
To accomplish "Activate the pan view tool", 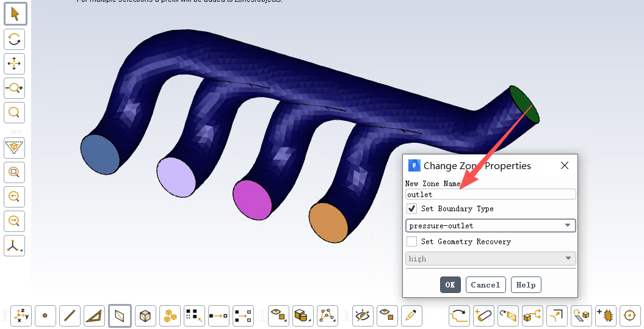I will (x=15, y=63).
